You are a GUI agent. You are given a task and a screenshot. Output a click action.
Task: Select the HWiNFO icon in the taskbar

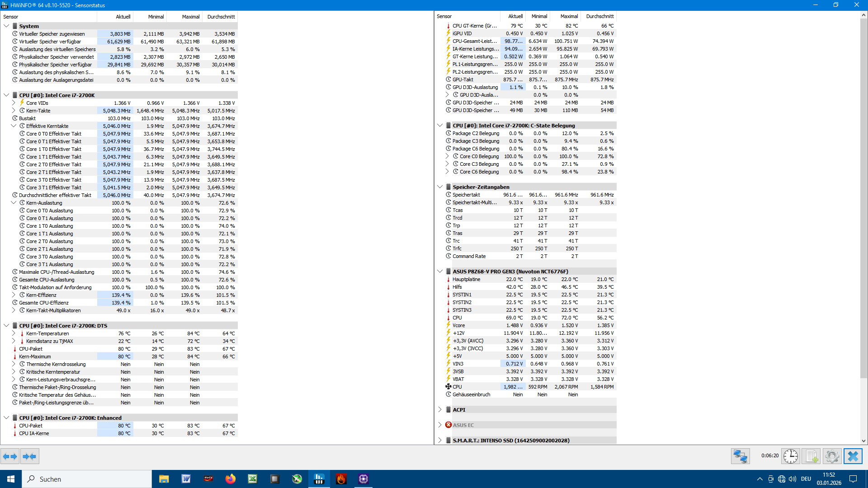pos(319,479)
